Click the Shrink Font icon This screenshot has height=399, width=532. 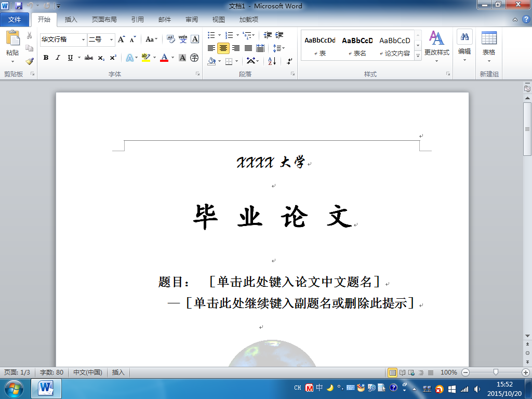click(132, 39)
